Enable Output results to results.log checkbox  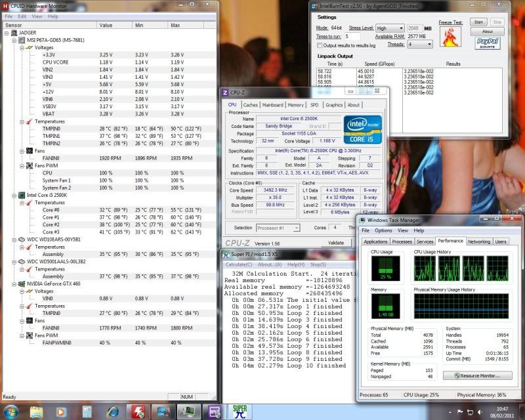(x=320, y=45)
